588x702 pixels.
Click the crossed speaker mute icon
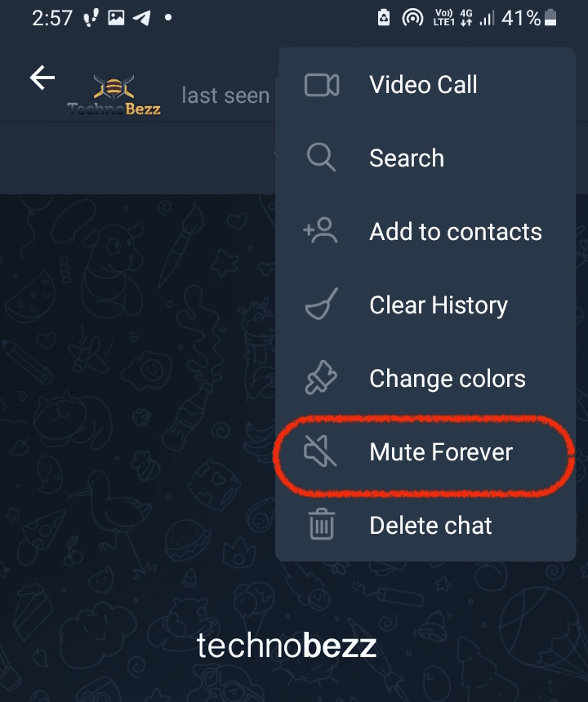tap(320, 451)
